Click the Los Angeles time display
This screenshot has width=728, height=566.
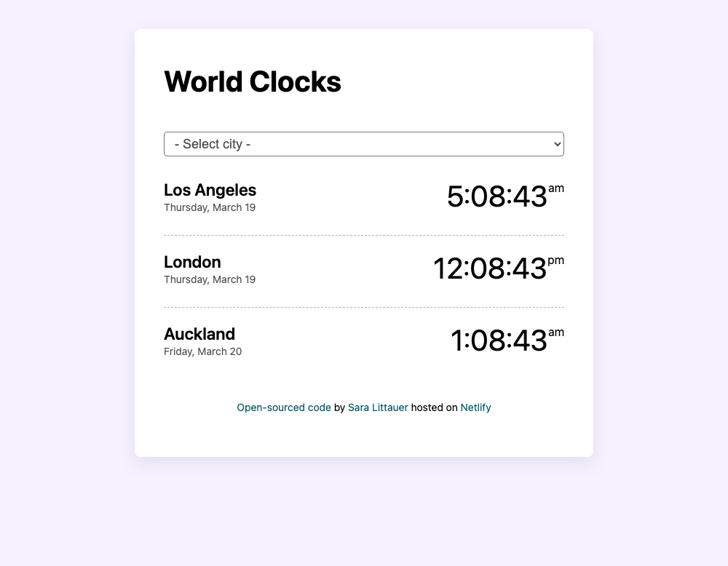click(x=499, y=196)
